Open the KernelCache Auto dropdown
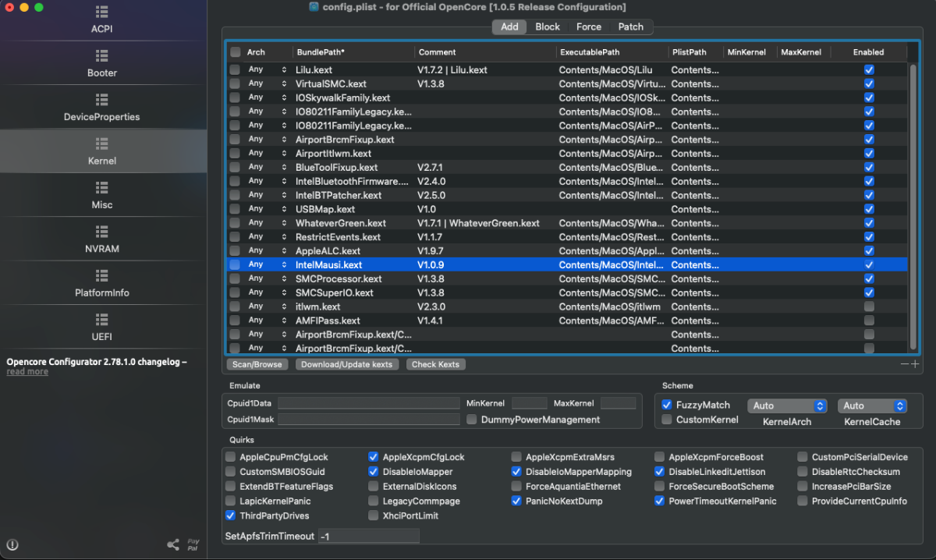 tap(872, 406)
